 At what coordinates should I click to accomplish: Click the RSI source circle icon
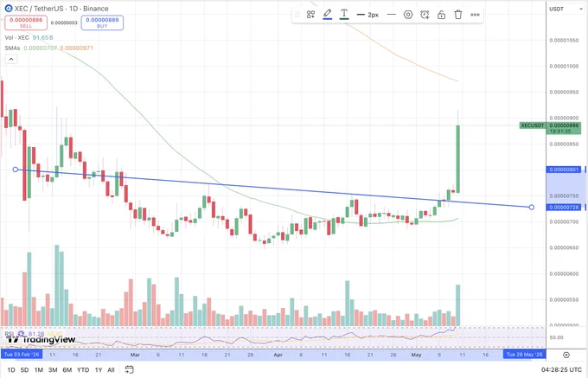coord(21,333)
